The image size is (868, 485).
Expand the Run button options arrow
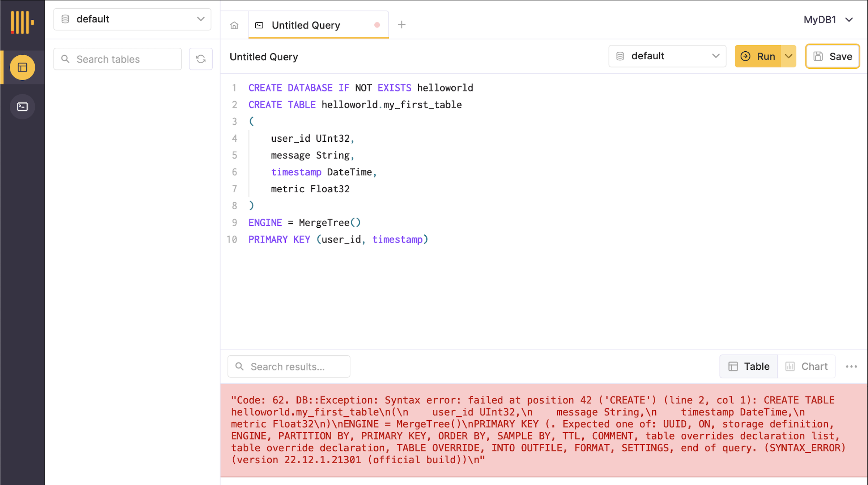(x=789, y=56)
